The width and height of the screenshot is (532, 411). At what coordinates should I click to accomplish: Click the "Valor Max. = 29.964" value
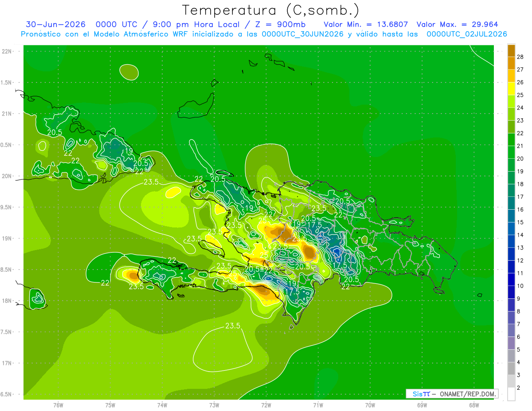coord(458,24)
